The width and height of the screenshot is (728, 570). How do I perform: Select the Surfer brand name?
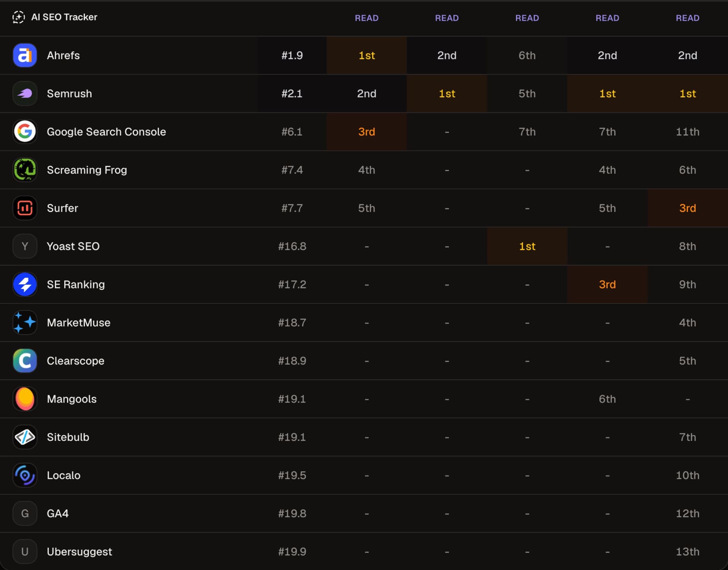pyautogui.click(x=62, y=208)
